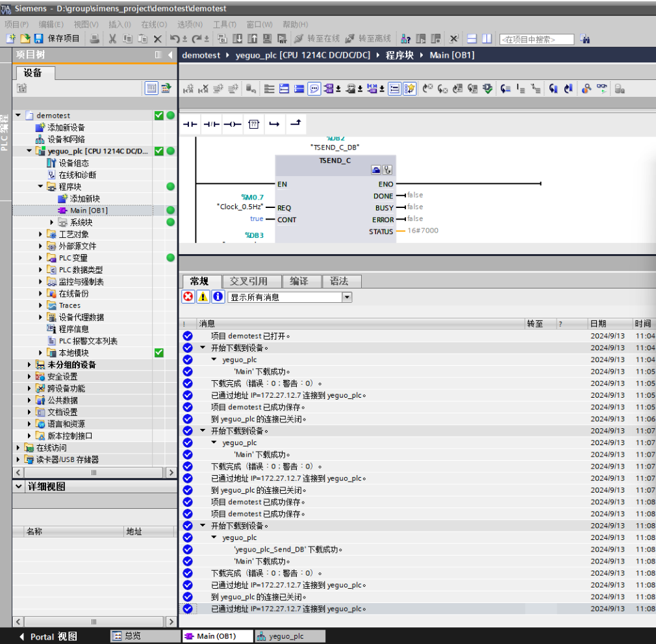Insert an empty box instruction
The image size is (656, 644).
(254, 124)
